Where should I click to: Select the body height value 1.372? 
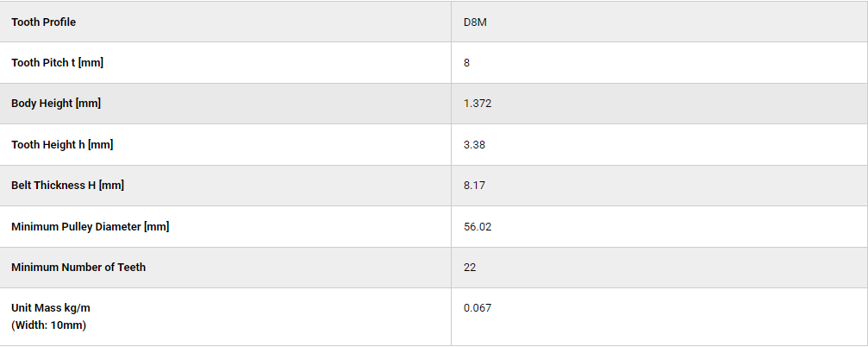(x=478, y=104)
